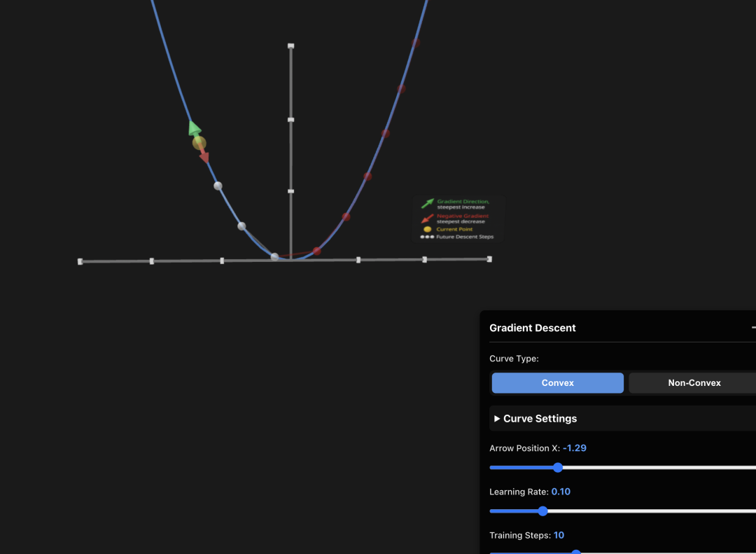
Task: Click the Future Descent Steps legend dots
Action: (x=427, y=237)
